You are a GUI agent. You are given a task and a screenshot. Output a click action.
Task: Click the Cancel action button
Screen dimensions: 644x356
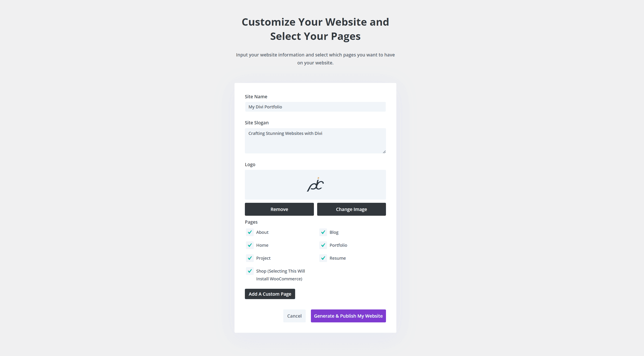[294, 316]
